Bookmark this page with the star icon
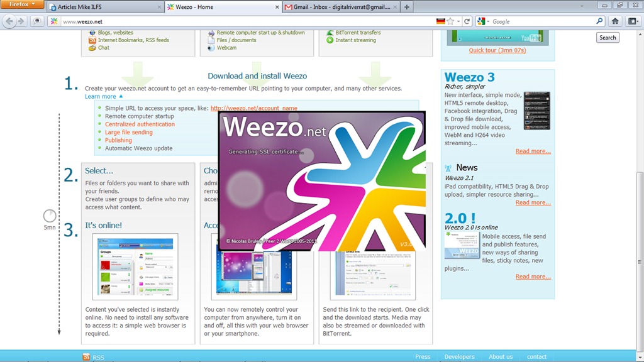The image size is (644, 362). click(x=450, y=21)
